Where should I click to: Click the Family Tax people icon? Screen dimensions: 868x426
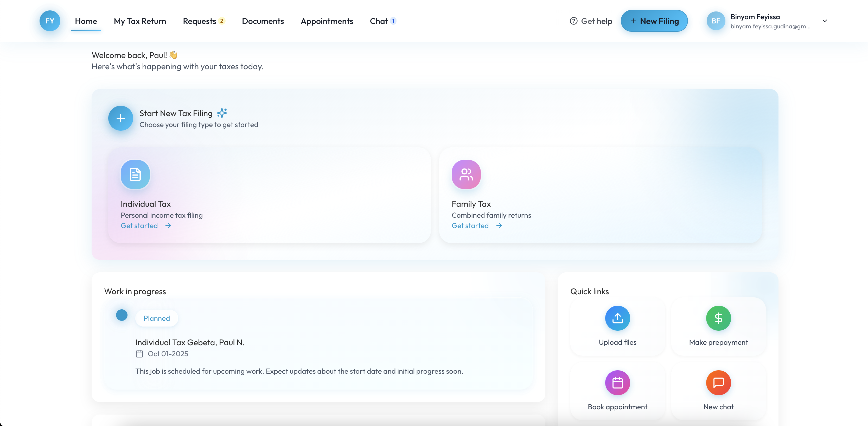coord(466,174)
